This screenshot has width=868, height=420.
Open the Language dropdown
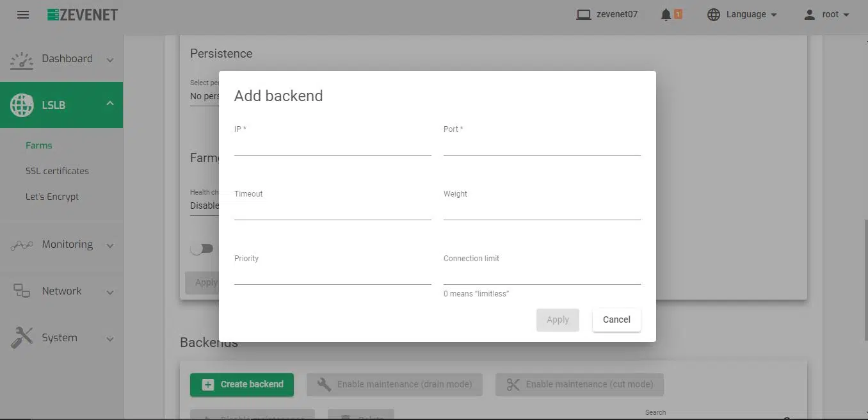click(743, 15)
